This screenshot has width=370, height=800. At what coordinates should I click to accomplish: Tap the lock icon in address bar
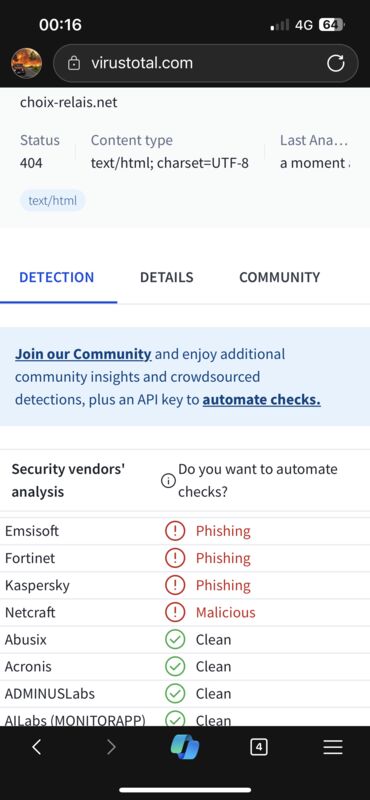point(75,64)
